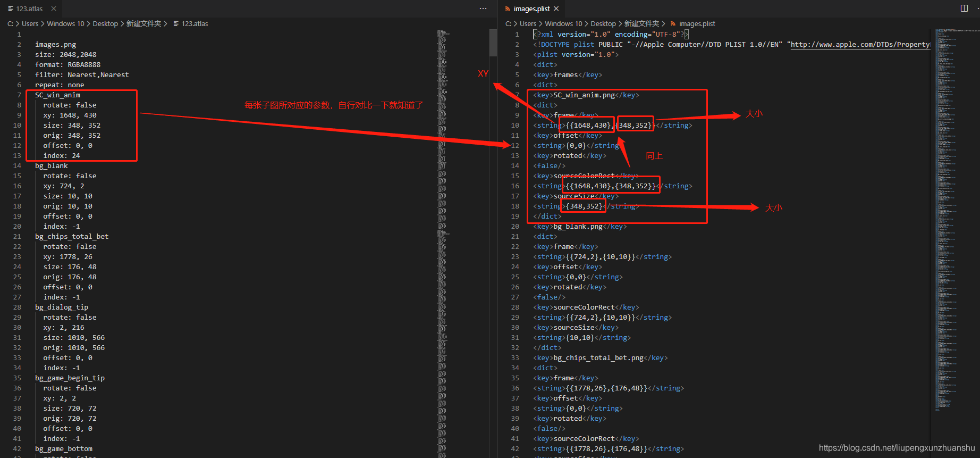Click the 'SC_win_anim' entry in 123.atlas
Image resolution: width=980 pixels, height=458 pixels.
57,95
